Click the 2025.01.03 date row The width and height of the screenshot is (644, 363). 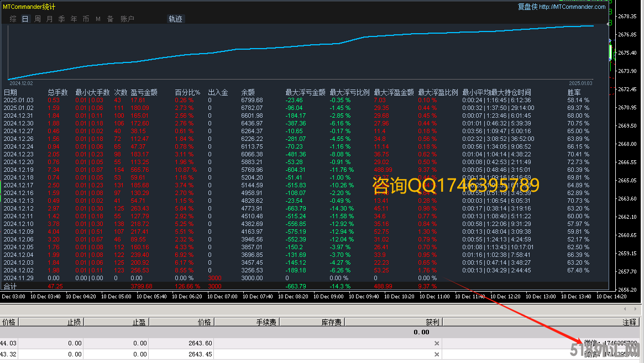click(19, 100)
